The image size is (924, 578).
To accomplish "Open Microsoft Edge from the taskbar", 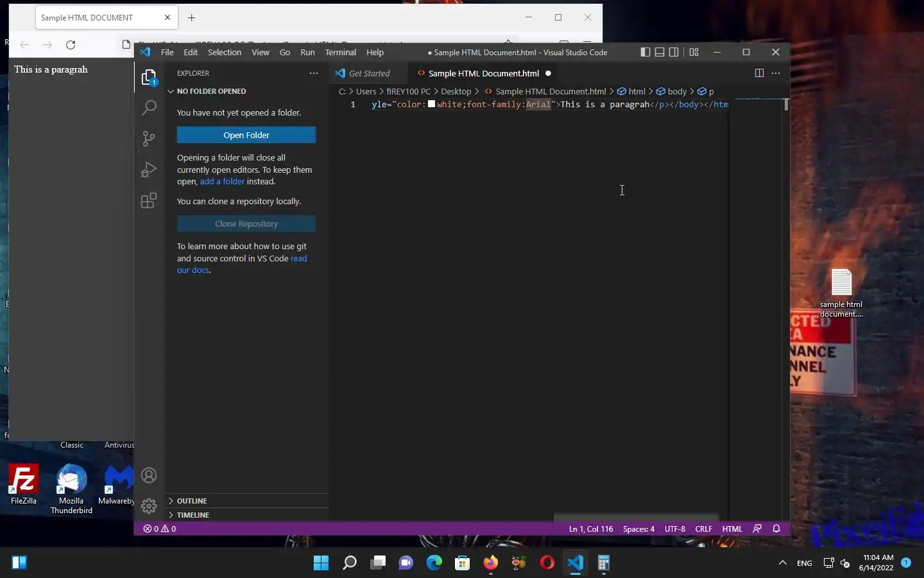I will pos(434,563).
